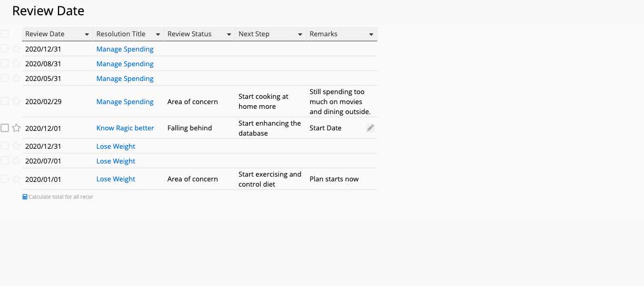644x286 pixels.
Task: Check the box for the 2020/02/29 row
Action: (x=5, y=101)
